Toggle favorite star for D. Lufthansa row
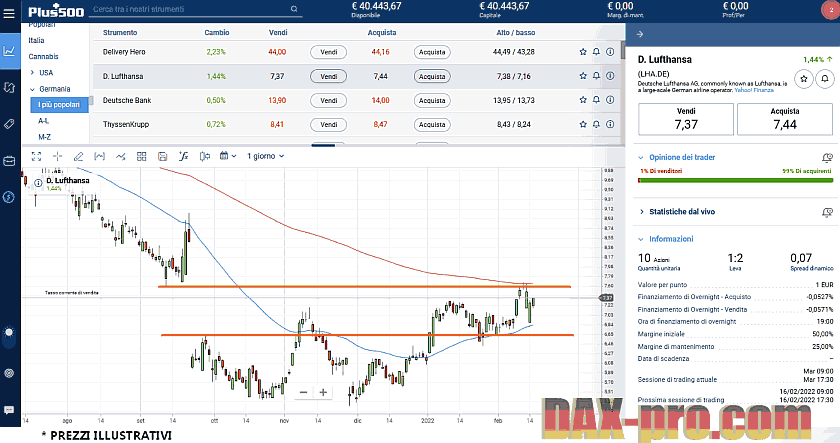The image size is (840, 443). click(583, 76)
